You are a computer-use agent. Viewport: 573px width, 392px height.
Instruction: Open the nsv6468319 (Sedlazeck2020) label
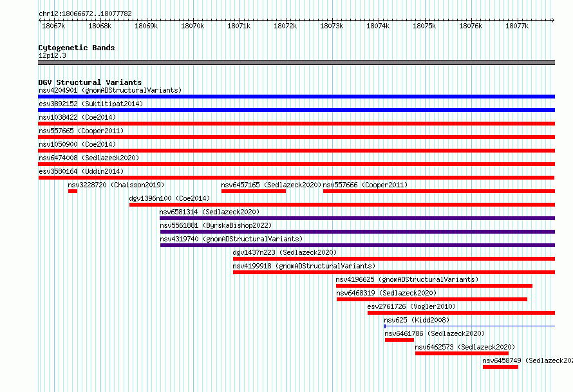[387, 293]
